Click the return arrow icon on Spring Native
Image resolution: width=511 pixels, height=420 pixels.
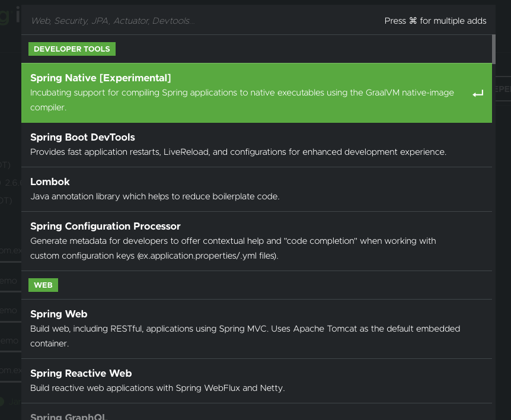point(478,94)
